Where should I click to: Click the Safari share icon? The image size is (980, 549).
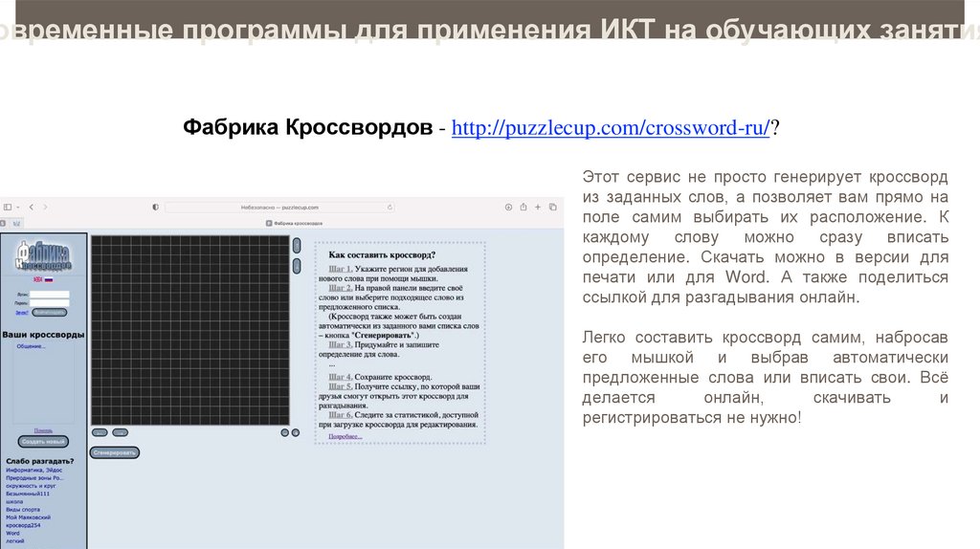(x=523, y=207)
